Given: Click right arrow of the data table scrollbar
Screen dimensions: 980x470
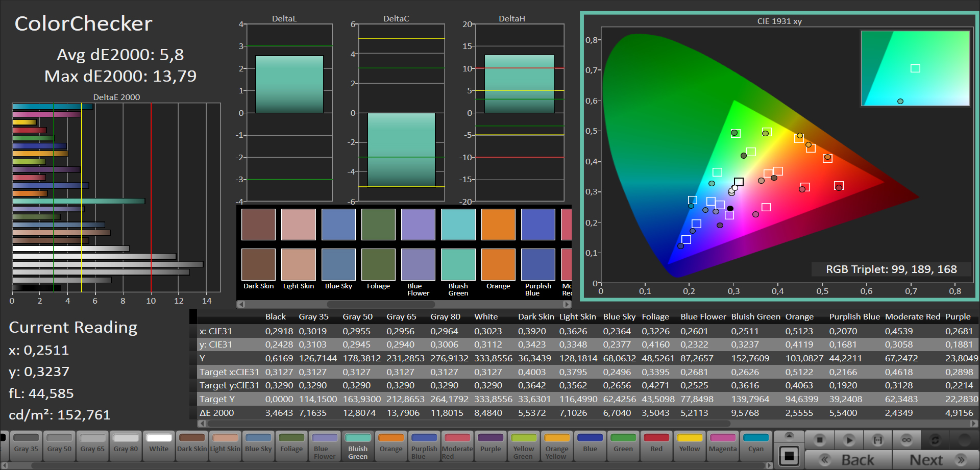Looking at the screenshot, I should pos(974,423).
